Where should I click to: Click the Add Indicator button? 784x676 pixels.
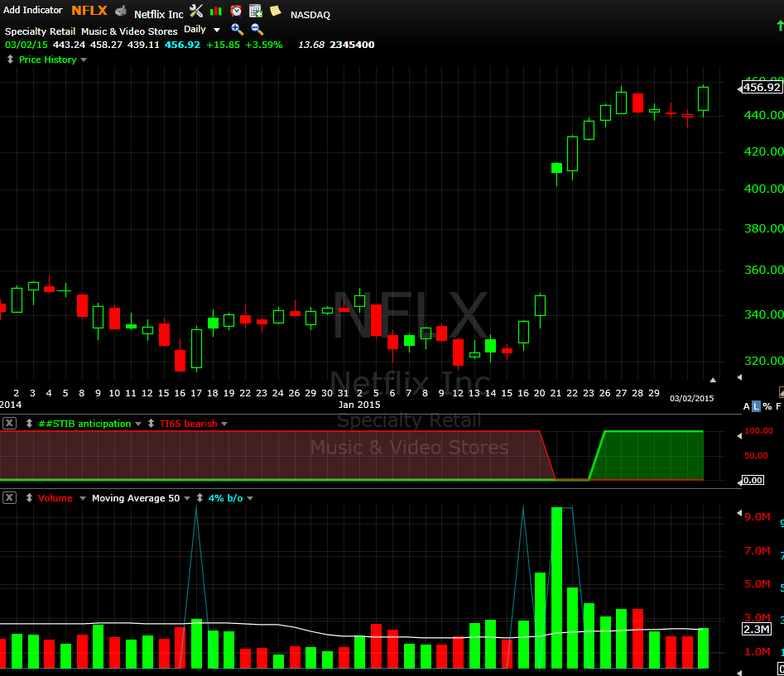coord(33,10)
